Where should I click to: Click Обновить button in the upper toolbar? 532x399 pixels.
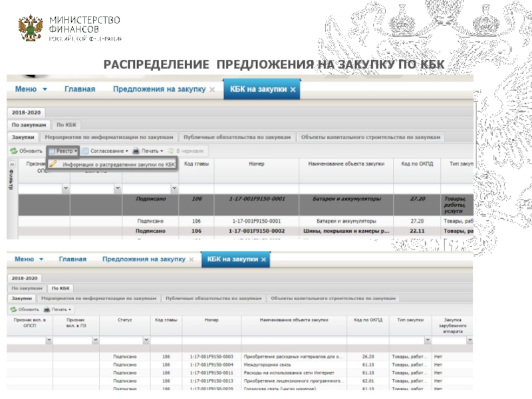27,151
